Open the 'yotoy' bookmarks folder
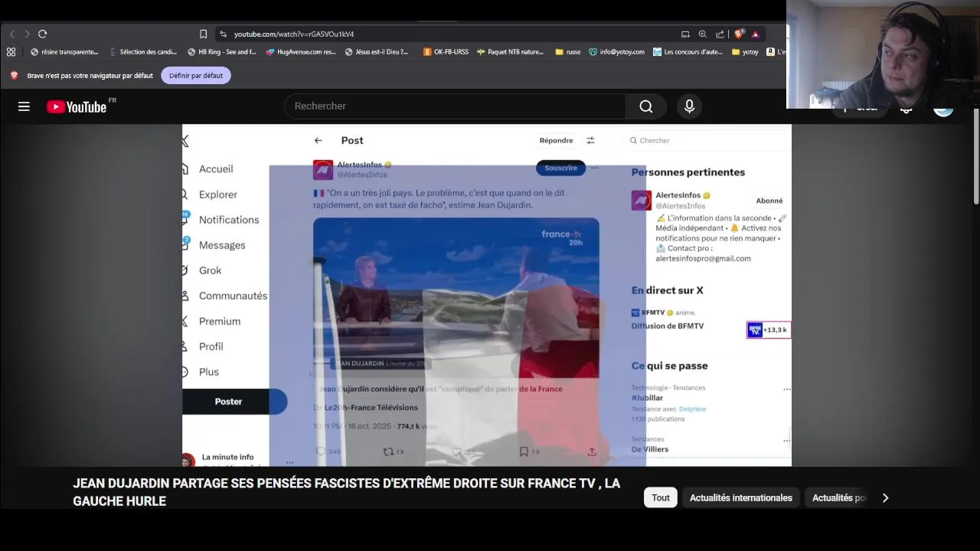Viewport: 980px width, 551px height. (x=745, y=52)
